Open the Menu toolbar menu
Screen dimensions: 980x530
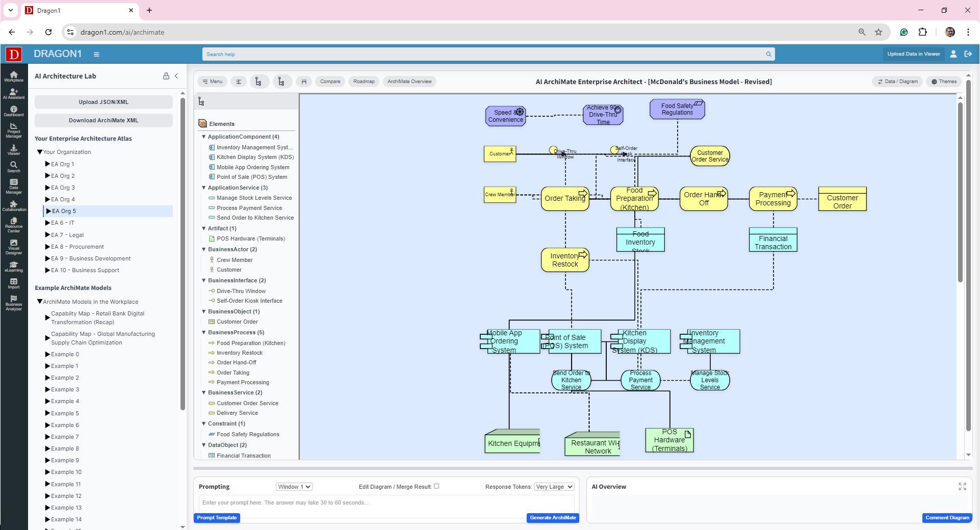tap(212, 81)
